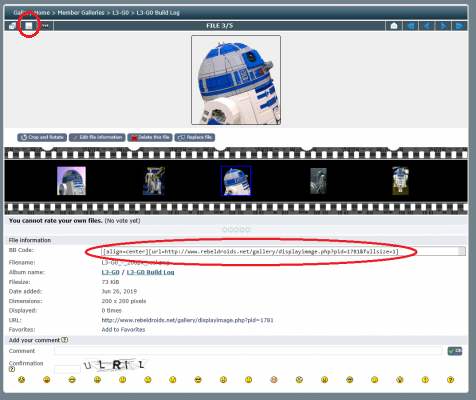Open help icon beside Add your comment
476x400 pixels.
(x=65, y=340)
